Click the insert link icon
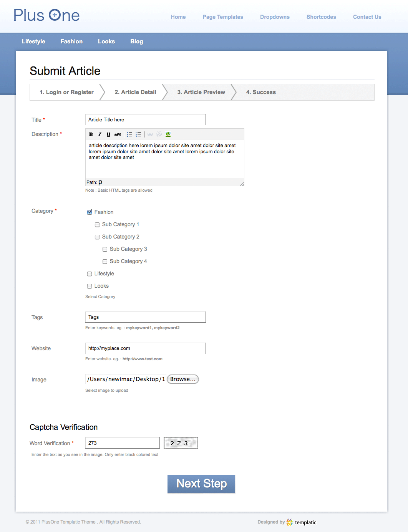The width and height of the screenshot is (408, 532). click(x=150, y=134)
